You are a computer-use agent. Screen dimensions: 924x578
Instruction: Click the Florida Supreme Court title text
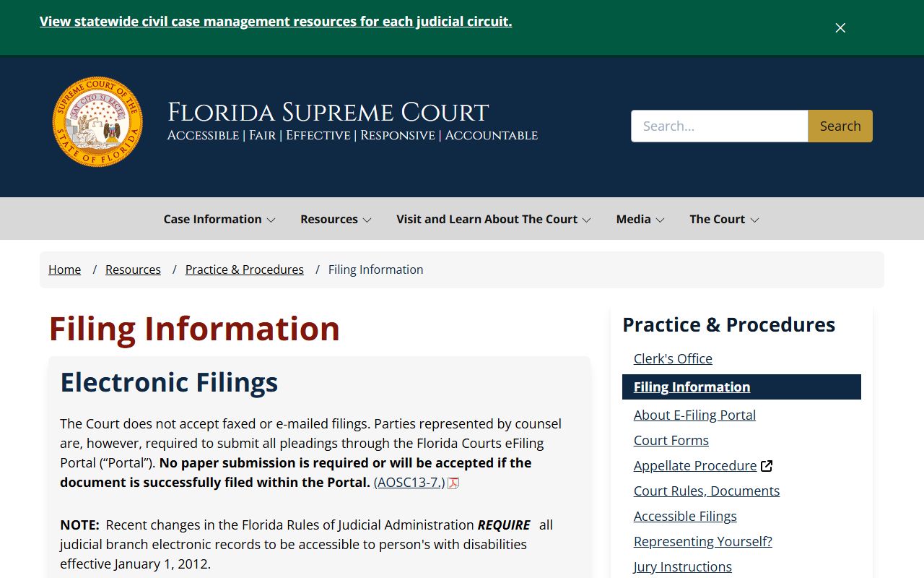(x=328, y=113)
